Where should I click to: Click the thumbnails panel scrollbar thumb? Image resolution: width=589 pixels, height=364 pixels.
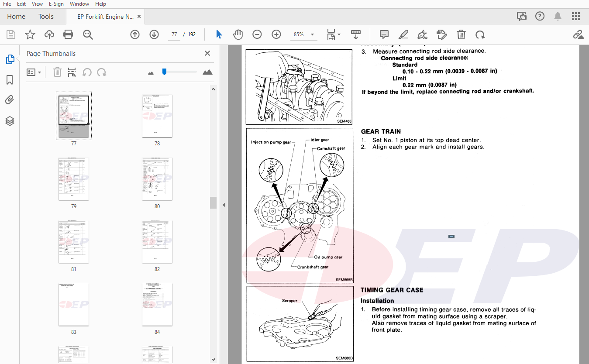(x=213, y=203)
